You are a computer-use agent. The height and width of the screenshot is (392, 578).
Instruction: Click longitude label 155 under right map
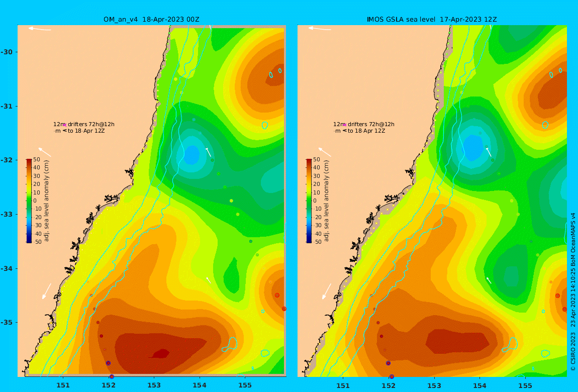pyautogui.click(x=525, y=385)
